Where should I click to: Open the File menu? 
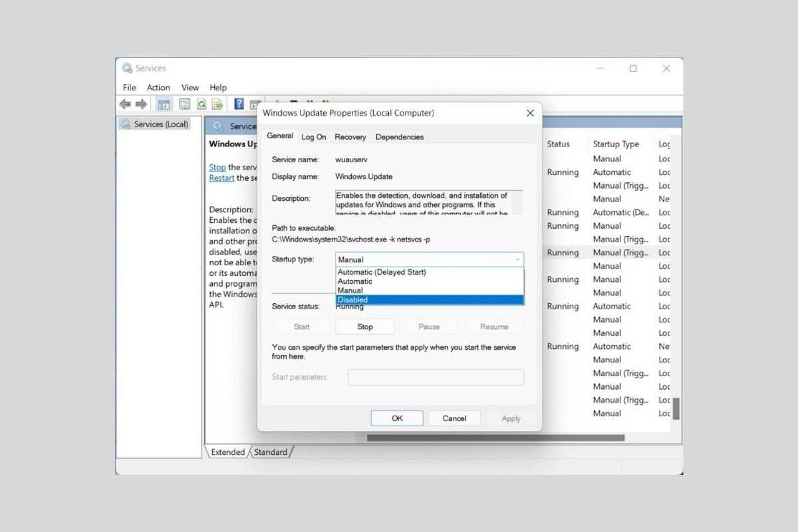click(x=129, y=87)
